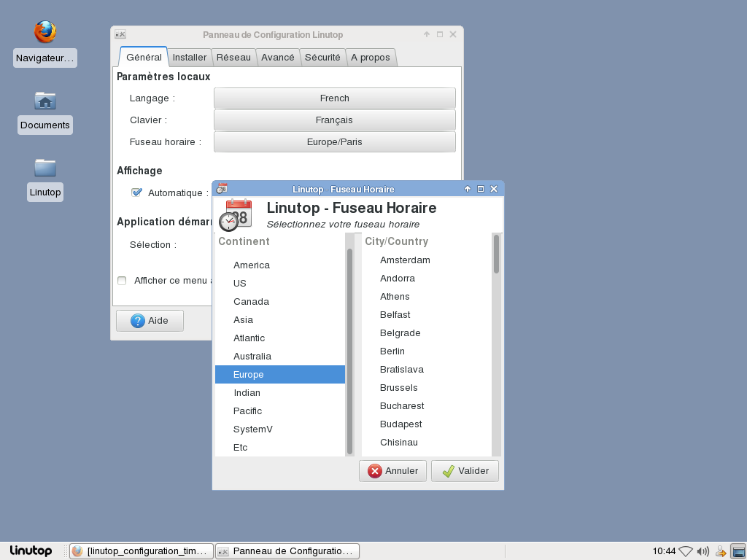Image resolution: width=747 pixels, height=560 pixels.
Task: Open the Langage selector showing French
Action: (x=334, y=98)
